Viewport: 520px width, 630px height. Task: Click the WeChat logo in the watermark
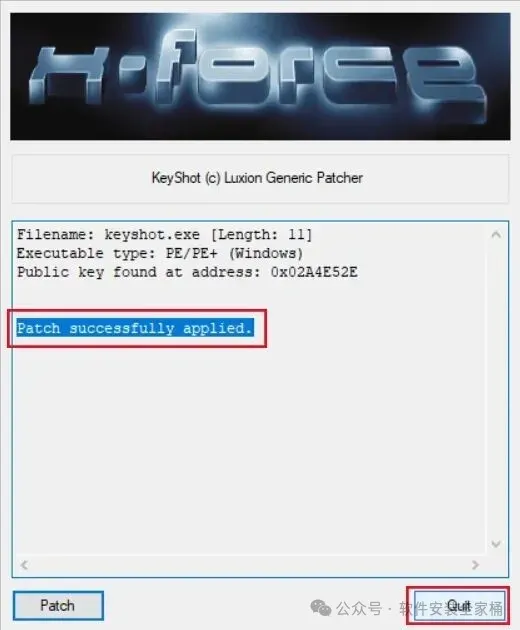point(321,608)
